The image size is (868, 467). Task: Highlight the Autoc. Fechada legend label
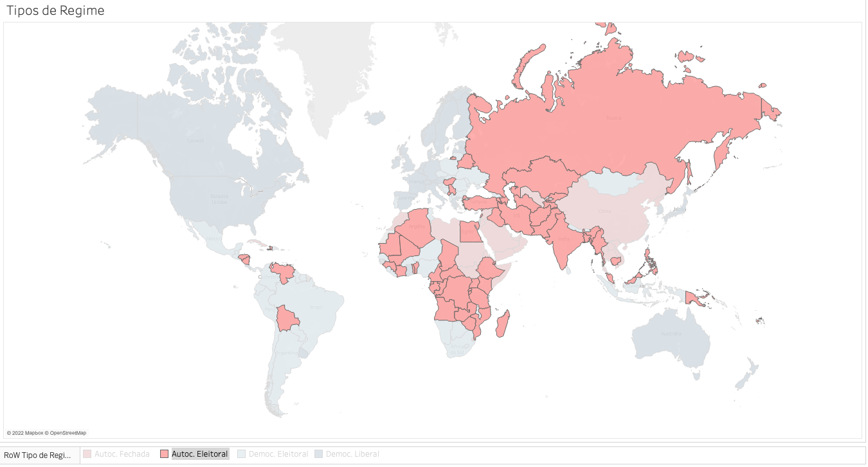click(122, 454)
